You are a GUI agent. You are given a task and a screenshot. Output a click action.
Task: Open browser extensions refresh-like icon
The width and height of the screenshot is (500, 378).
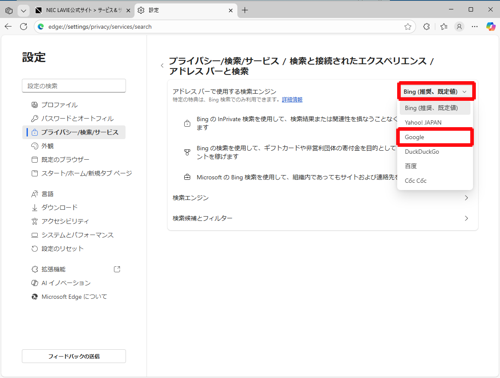(426, 27)
